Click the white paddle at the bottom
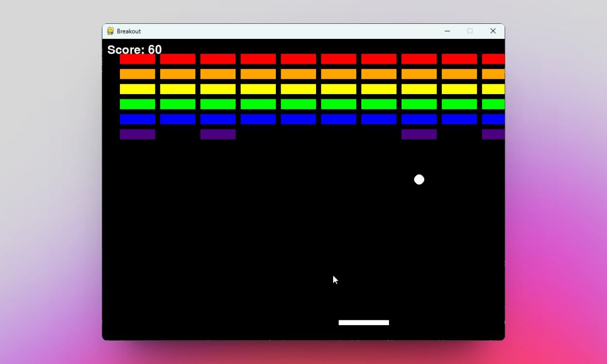607x364 pixels. 364,323
